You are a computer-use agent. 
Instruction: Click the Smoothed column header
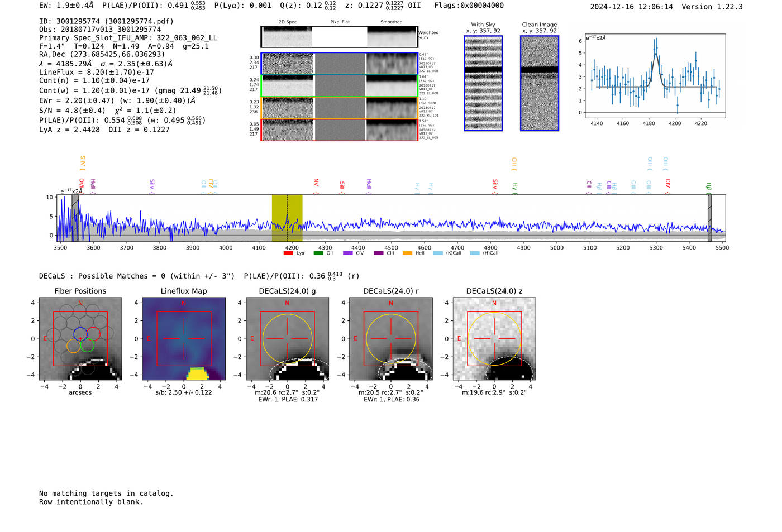coord(392,22)
